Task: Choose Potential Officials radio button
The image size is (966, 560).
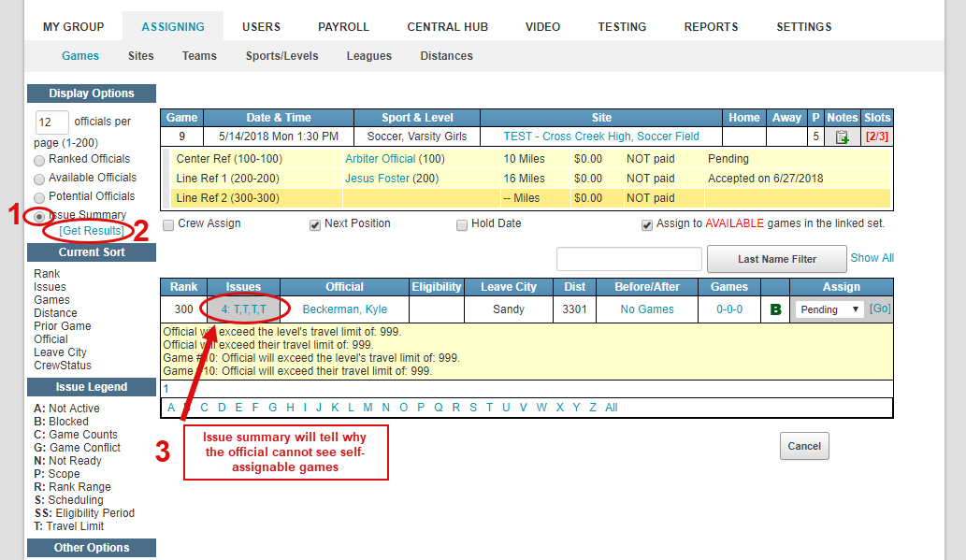Action: tap(39, 197)
